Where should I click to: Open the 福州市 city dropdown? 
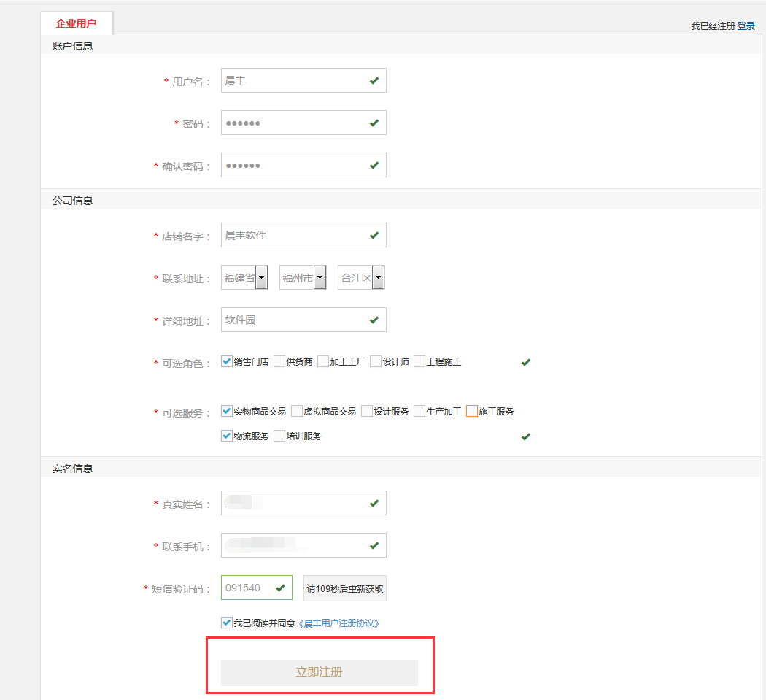coord(320,277)
